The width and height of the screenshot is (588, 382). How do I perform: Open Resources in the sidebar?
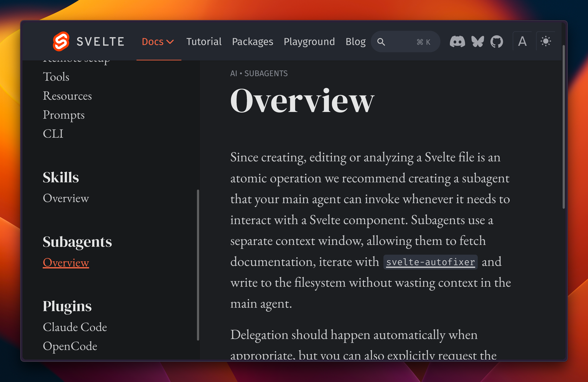click(67, 95)
